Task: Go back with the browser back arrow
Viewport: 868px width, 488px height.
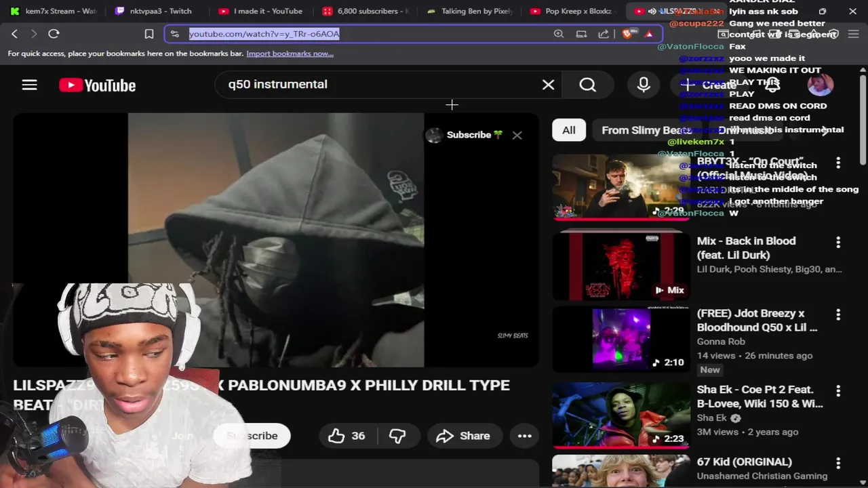Action: pos(14,34)
